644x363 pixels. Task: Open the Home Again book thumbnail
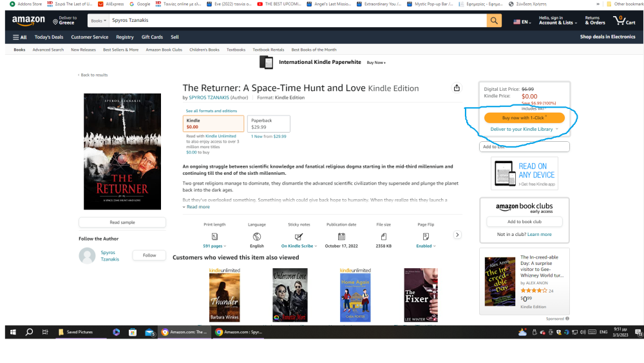[355, 295]
